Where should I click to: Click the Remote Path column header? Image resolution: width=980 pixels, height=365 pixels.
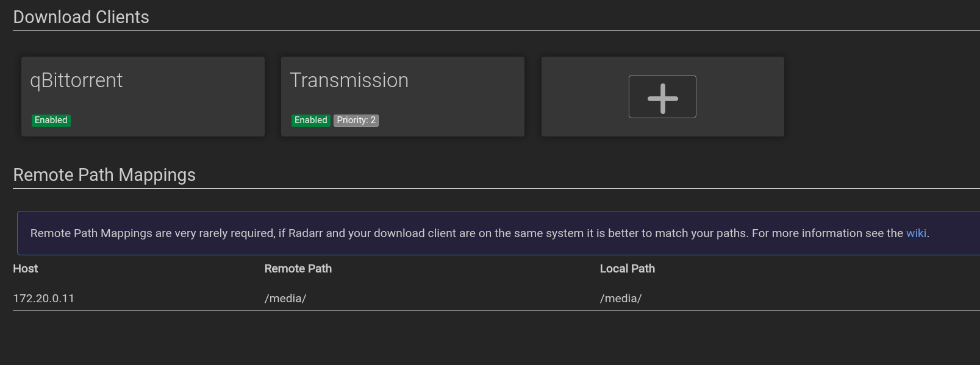[298, 269]
